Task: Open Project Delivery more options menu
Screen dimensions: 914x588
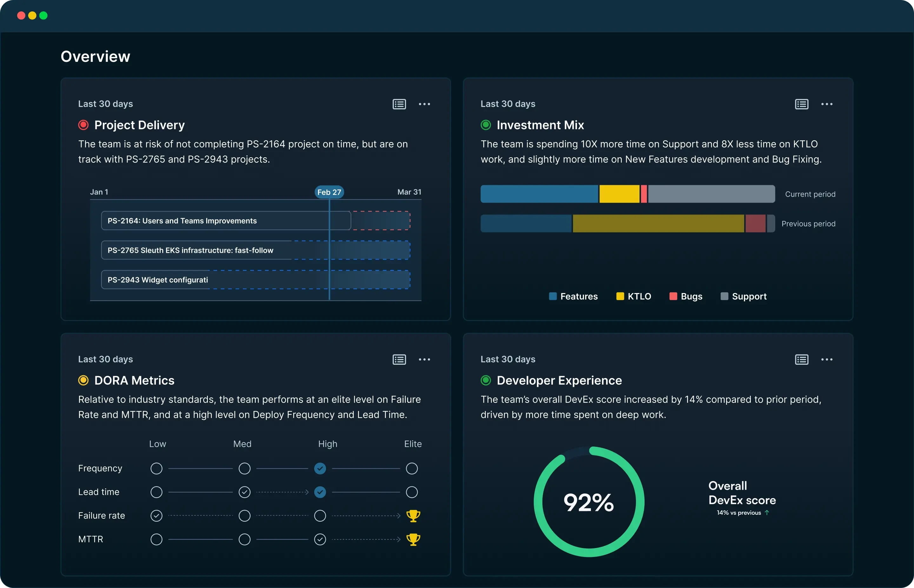Action: pyautogui.click(x=424, y=104)
